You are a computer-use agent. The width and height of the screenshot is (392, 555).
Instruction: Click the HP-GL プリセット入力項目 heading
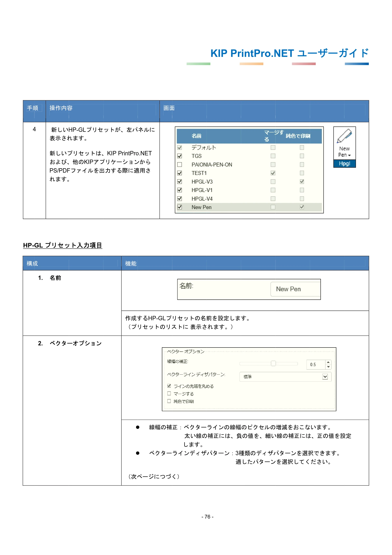[x=63, y=245]
